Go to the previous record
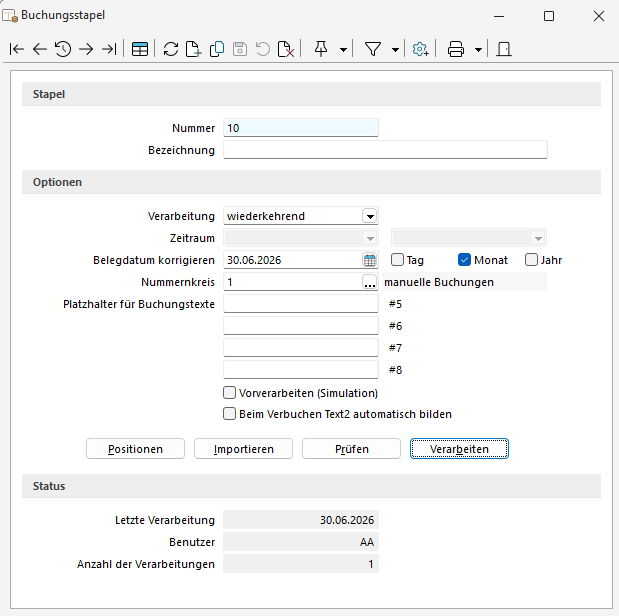The height and width of the screenshot is (616, 619). (x=39, y=49)
